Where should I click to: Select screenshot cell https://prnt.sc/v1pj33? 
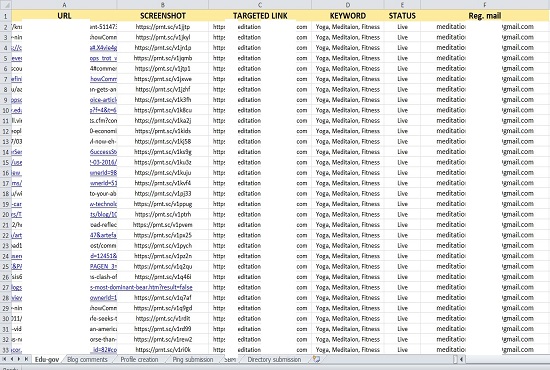pos(162,193)
